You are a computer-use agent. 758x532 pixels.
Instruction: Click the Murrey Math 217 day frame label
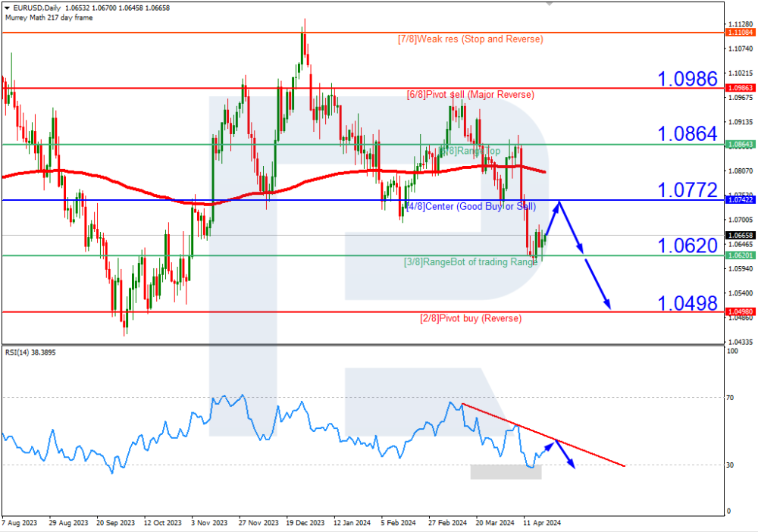tap(49, 17)
